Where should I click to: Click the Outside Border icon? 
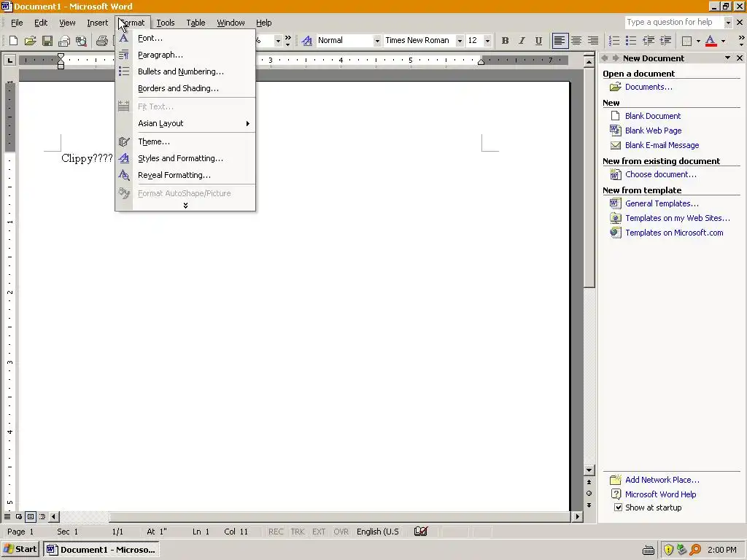click(x=686, y=41)
